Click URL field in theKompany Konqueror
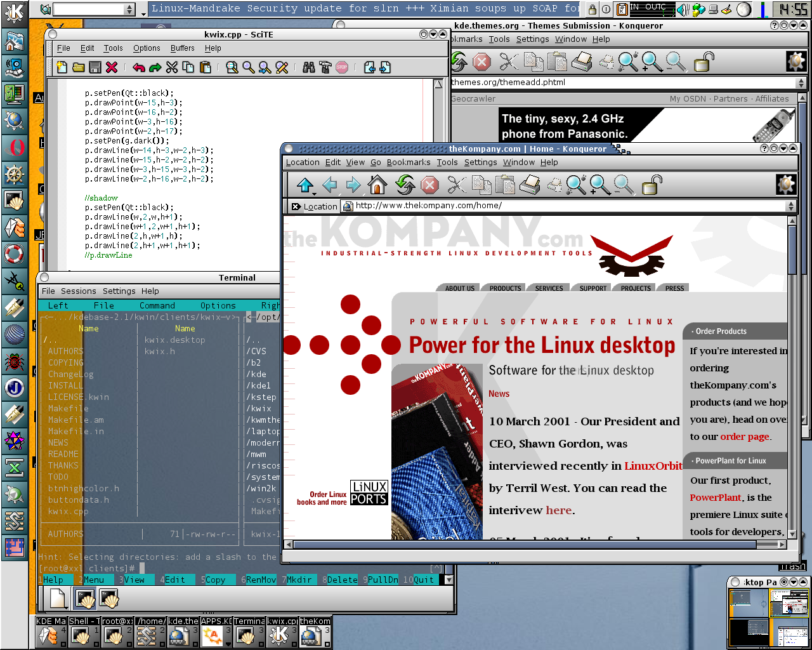The image size is (812, 650). [563, 206]
